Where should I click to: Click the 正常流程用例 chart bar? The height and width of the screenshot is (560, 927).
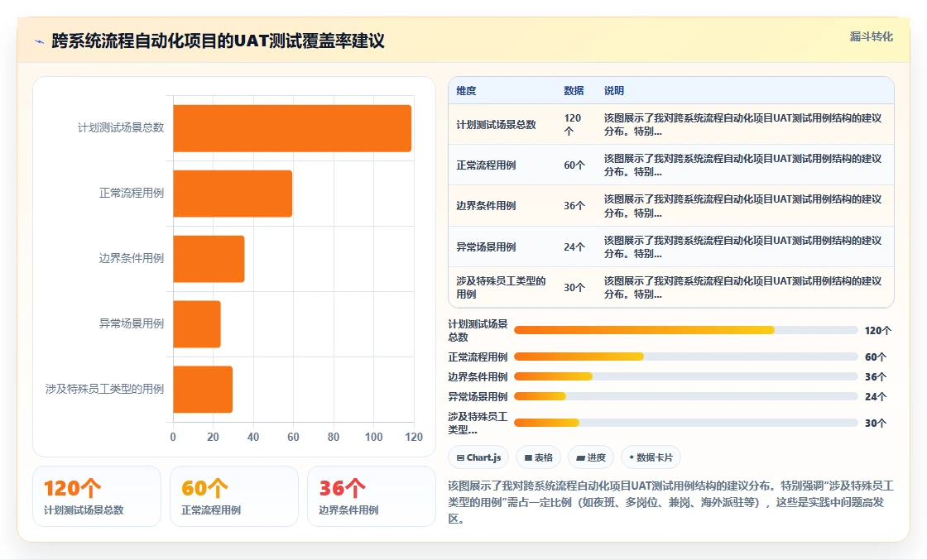point(233,194)
